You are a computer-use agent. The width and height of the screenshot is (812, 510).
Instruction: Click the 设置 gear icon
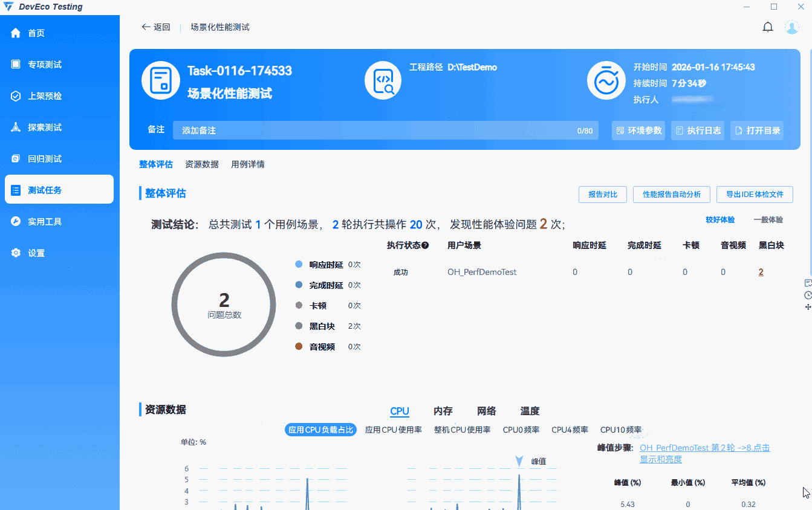click(16, 253)
